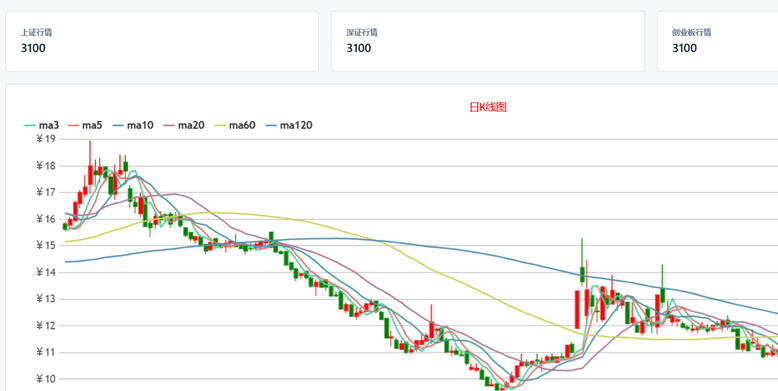Open the 深证行情 card
This screenshot has height=391, width=778.
click(x=488, y=41)
